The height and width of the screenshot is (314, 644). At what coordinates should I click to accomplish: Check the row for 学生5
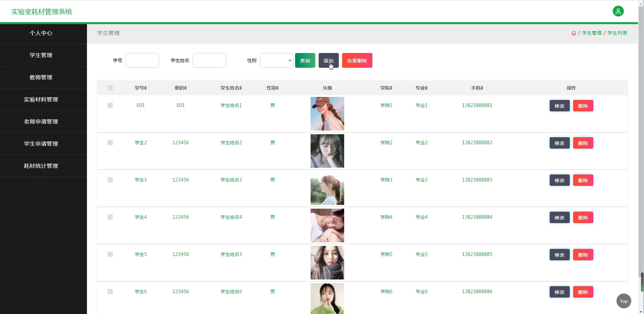coord(110,254)
